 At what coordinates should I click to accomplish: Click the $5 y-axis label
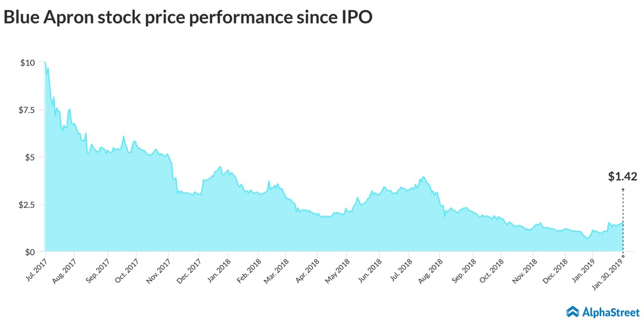29,157
